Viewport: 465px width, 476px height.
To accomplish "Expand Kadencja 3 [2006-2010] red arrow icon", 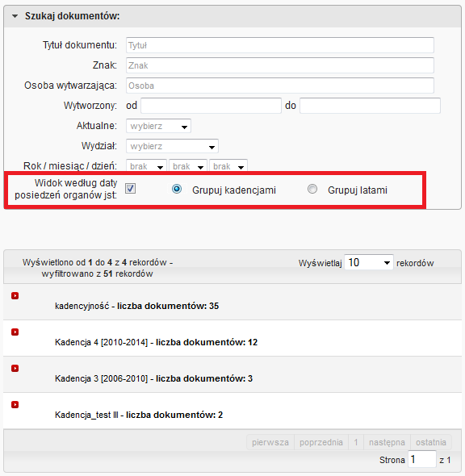I will 15,368.
